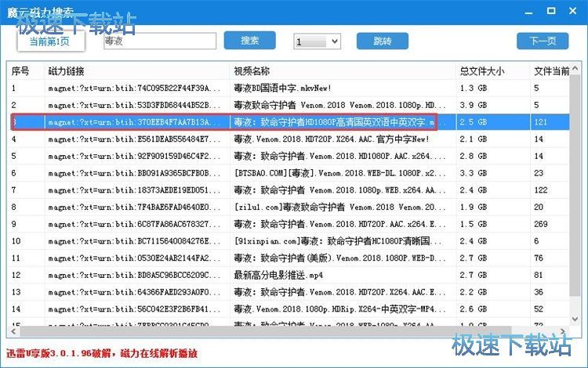
Task: Select row [BTSBAO.COM][毒液].Venom.2018.WEB-DL
Action: [x=339, y=173]
